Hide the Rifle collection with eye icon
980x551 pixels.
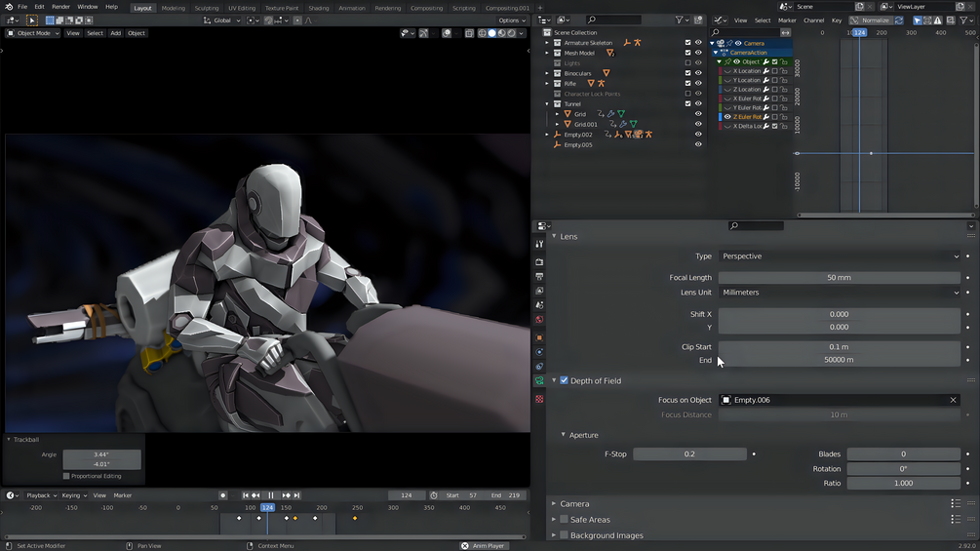pyautogui.click(x=698, y=84)
